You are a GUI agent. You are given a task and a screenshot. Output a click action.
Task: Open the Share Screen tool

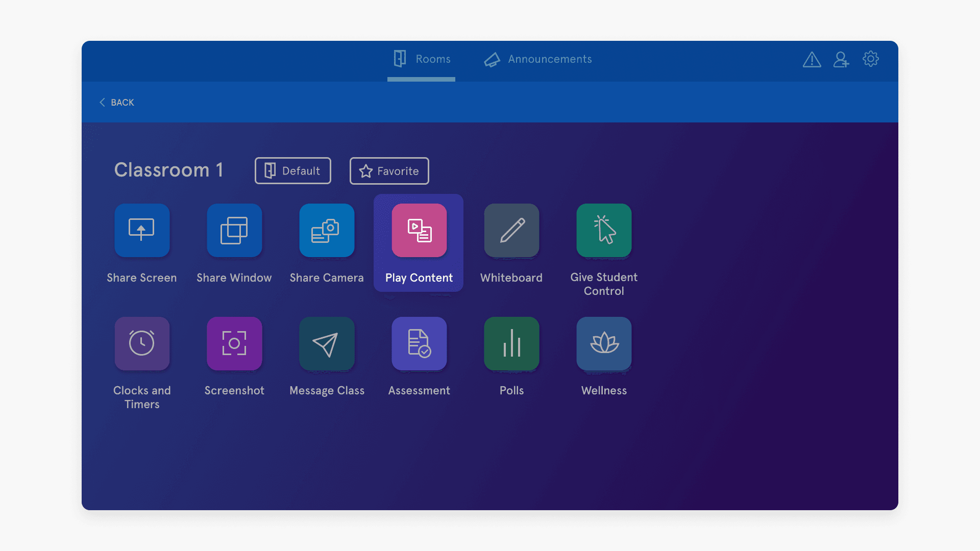click(x=142, y=230)
